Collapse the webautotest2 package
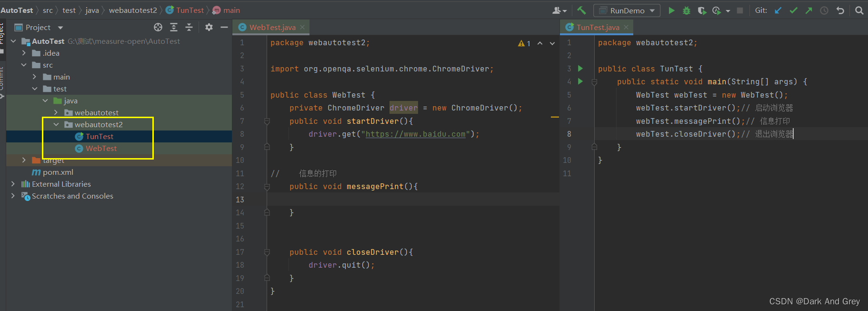Image resolution: width=868 pixels, height=311 pixels. (x=56, y=125)
